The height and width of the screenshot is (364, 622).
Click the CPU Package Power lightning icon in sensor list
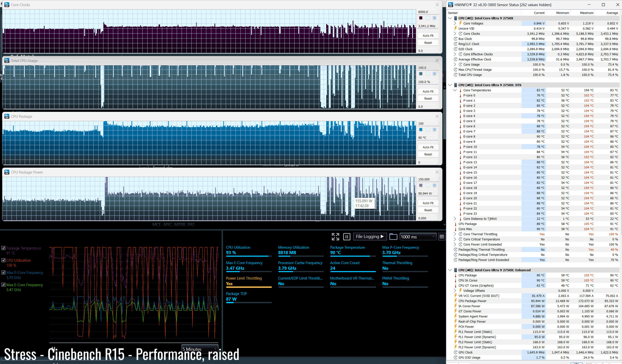(456, 301)
